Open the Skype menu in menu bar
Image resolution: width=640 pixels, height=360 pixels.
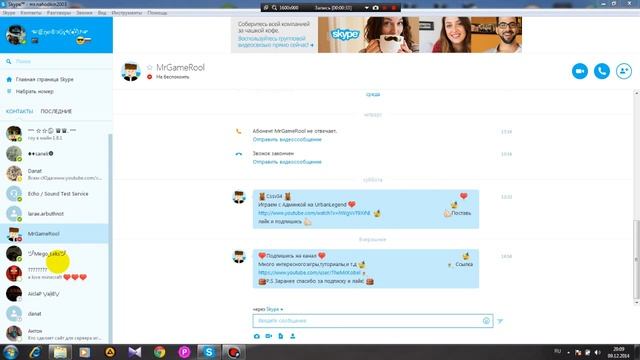coord(9,13)
